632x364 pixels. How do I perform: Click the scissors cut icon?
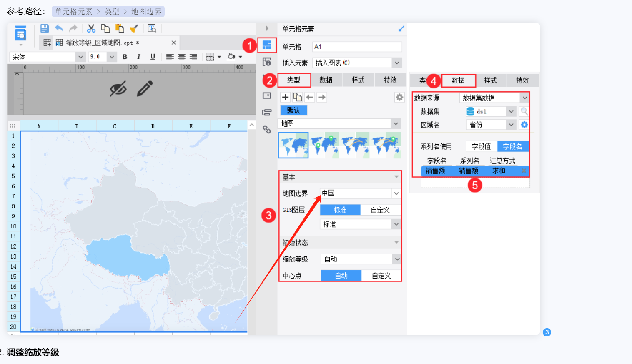coord(91,28)
